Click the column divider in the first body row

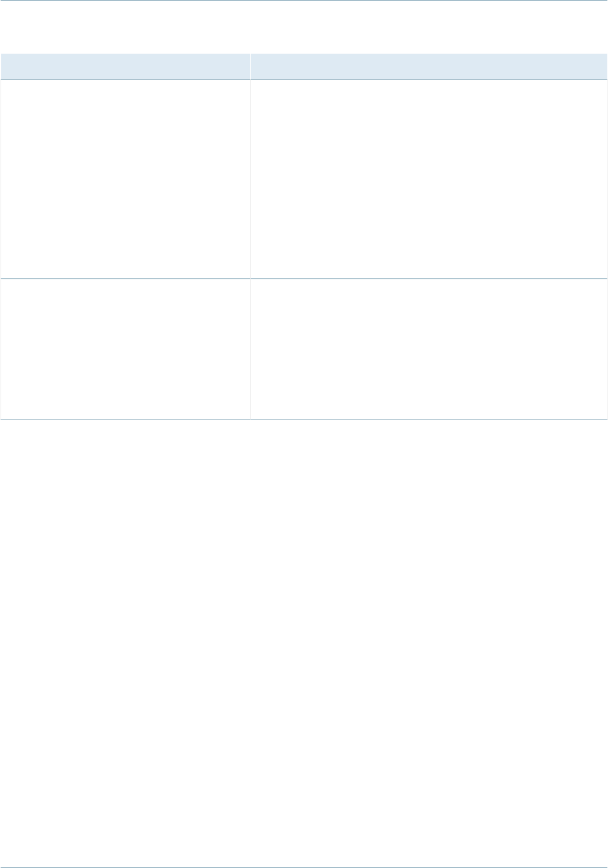pos(250,179)
